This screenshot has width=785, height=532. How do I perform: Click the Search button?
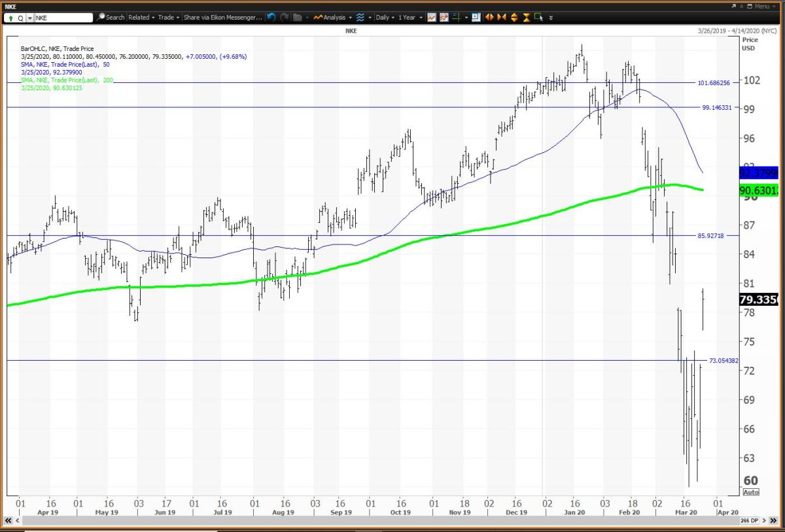[111, 18]
